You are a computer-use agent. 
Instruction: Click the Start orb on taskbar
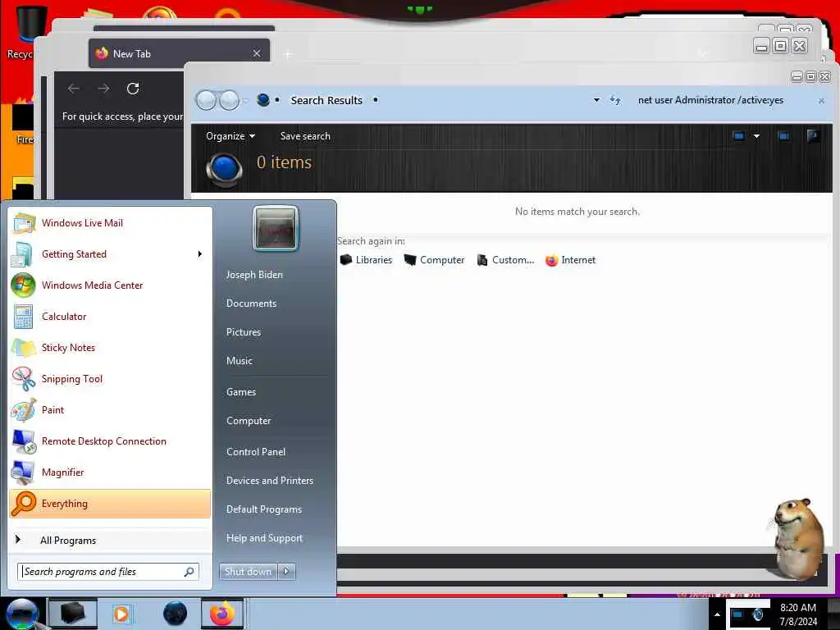(x=21, y=614)
